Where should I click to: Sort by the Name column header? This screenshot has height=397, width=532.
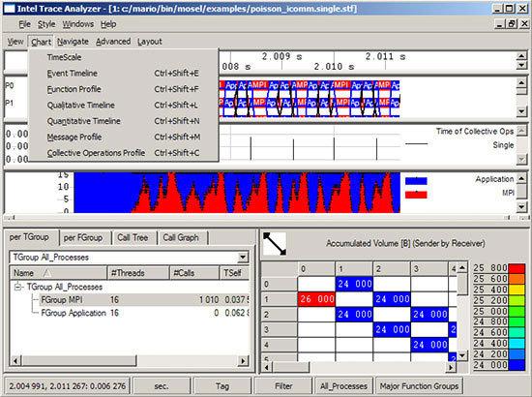[59, 273]
